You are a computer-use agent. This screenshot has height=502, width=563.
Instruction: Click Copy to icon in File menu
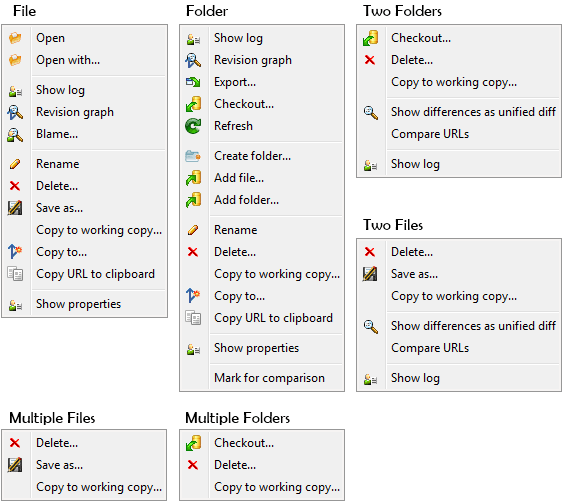(x=15, y=251)
